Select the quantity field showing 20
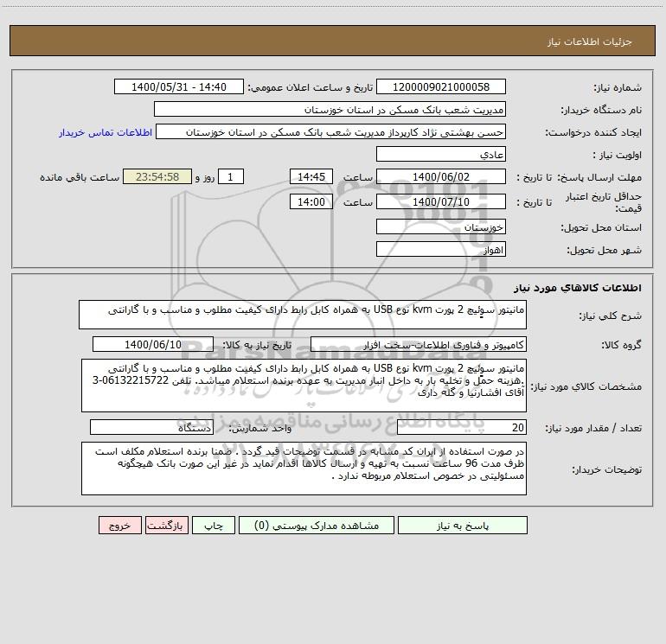This screenshot has width=666, height=644. 462,427
